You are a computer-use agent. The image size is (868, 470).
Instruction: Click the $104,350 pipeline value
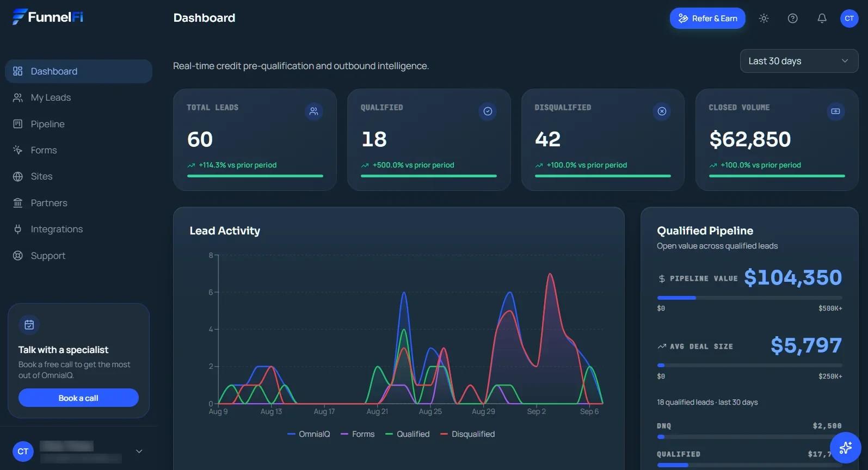tap(793, 277)
